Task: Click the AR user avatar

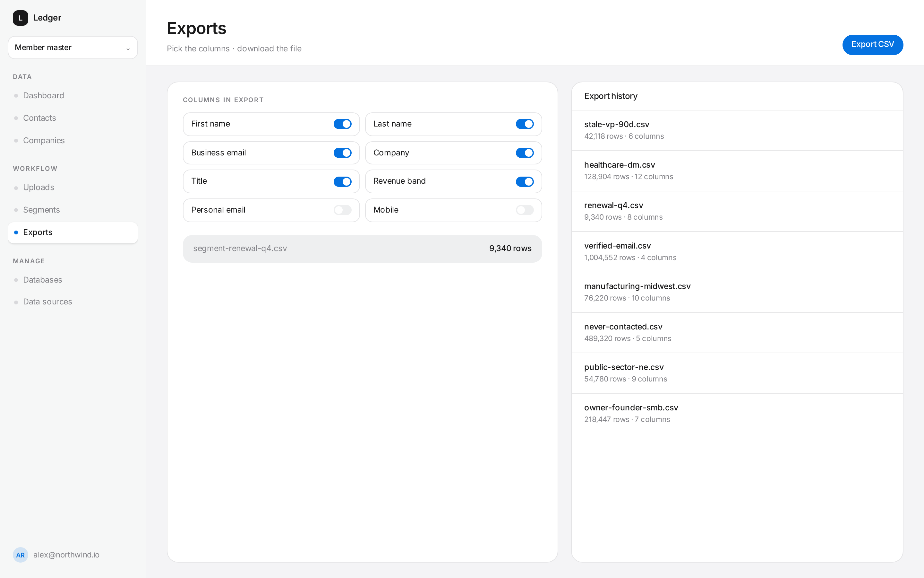Action: 20,555
